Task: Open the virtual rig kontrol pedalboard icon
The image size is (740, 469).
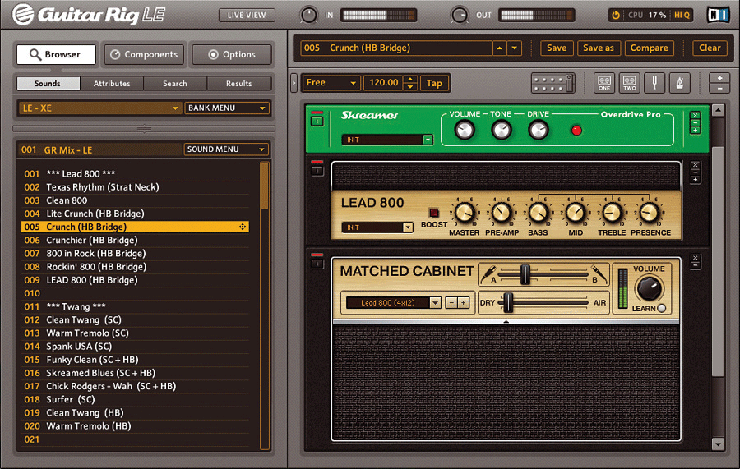Action: coord(553,84)
